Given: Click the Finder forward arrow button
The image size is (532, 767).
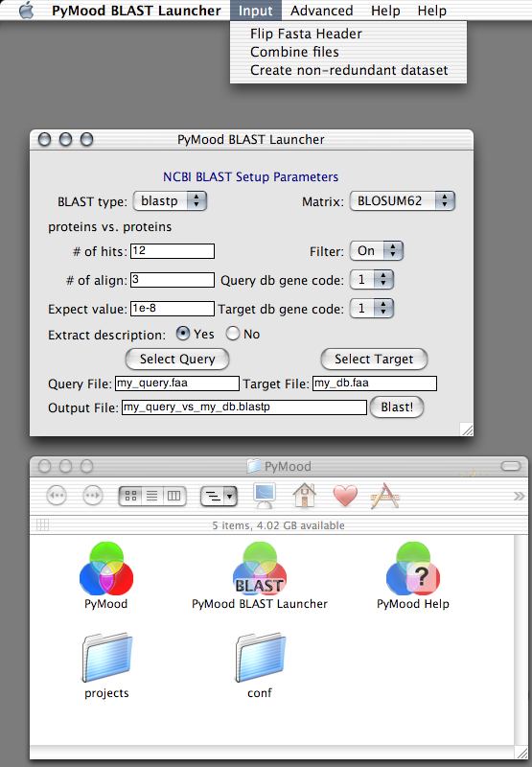Looking at the screenshot, I should coord(92,496).
